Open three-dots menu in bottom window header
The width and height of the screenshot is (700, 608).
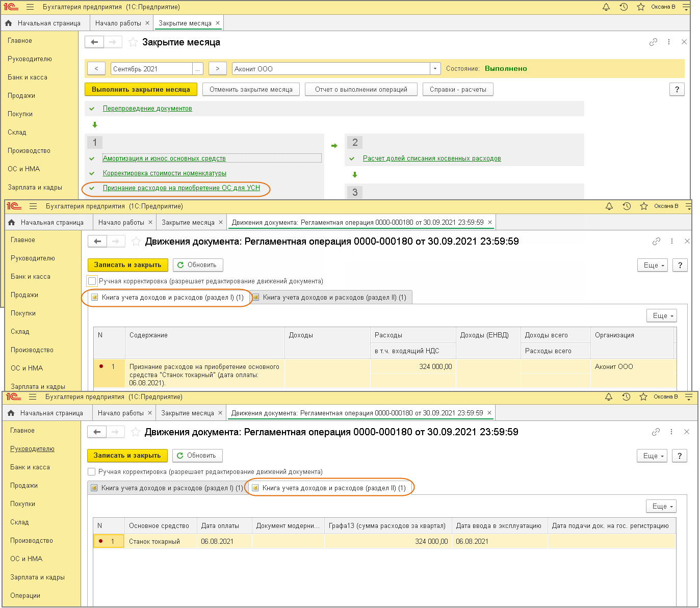point(671,432)
